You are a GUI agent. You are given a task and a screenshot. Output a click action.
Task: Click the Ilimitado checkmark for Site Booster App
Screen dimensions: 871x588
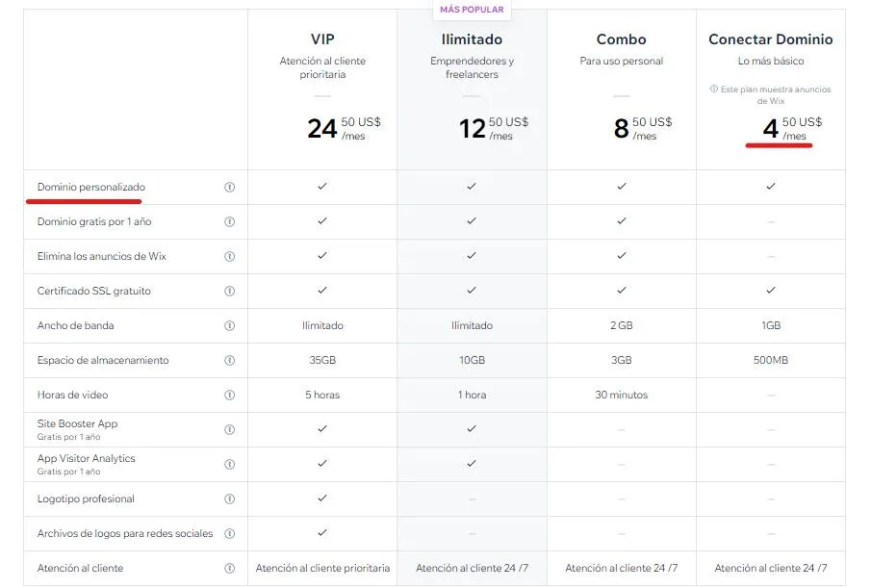[x=471, y=429]
